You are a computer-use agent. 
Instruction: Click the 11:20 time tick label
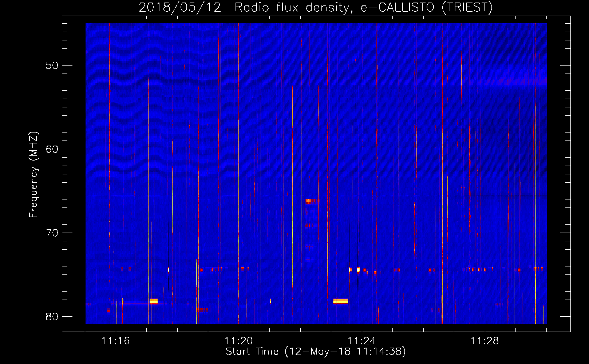(x=238, y=341)
